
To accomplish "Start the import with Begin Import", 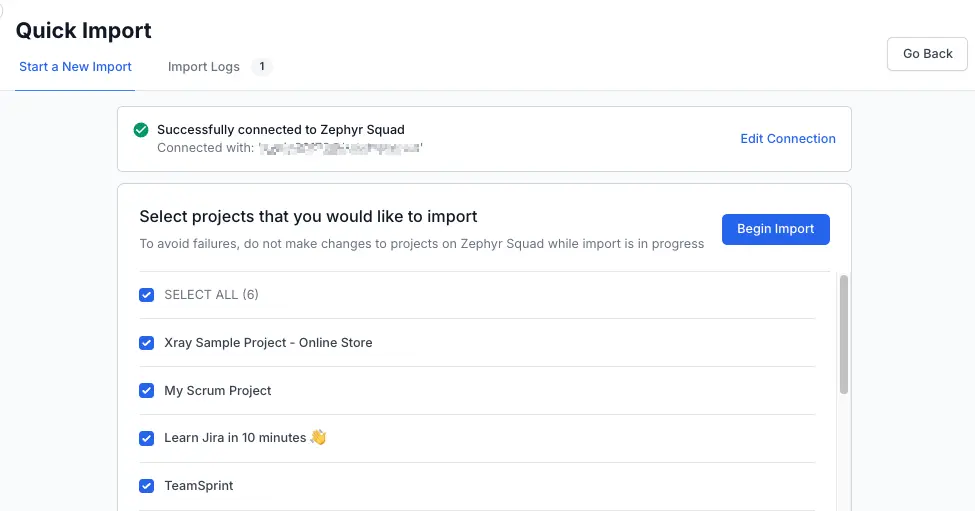I will pos(775,229).
